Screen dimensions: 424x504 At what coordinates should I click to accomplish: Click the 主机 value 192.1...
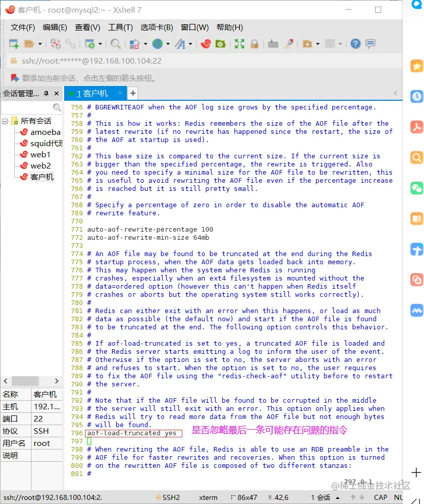coord(47,407)
